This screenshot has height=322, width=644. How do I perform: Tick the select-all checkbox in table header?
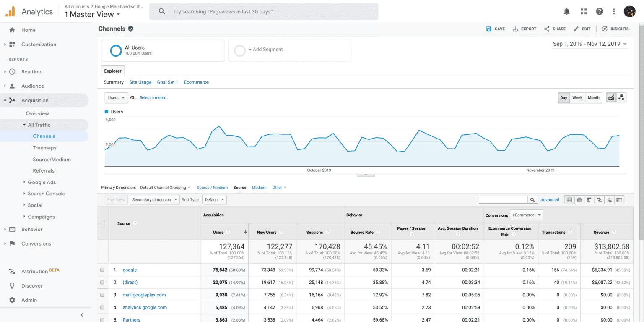coord(103,223)
